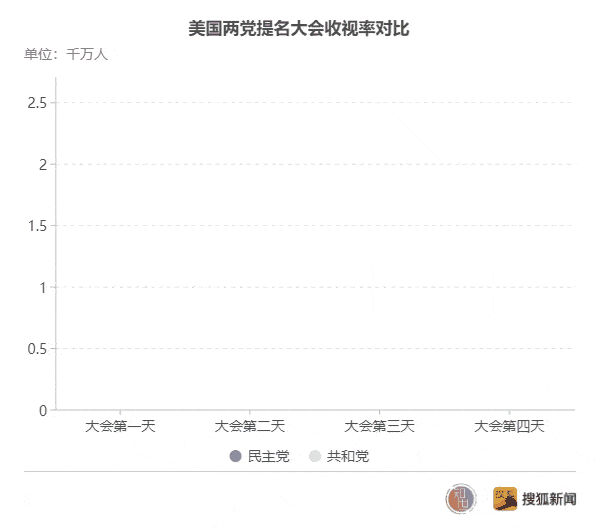This screenshot has width=600, height=529.
Task: Select the 大会第二天 axis category
Action: click(250, 426)
